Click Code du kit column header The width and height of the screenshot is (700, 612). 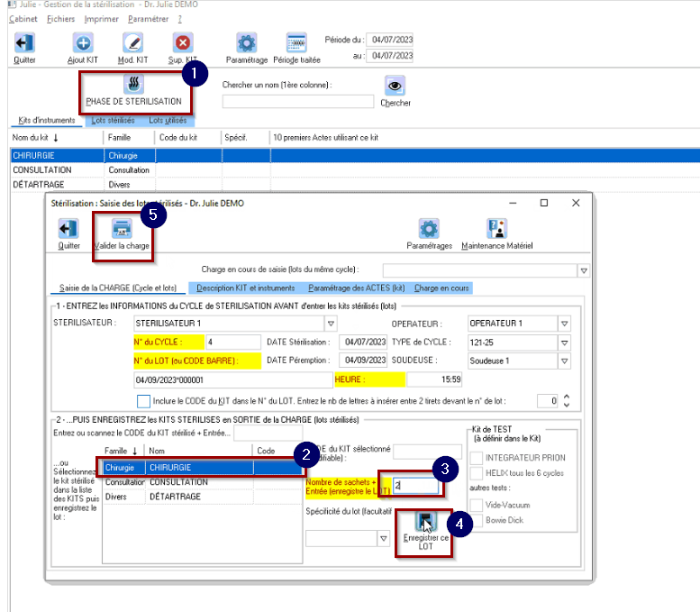188,138
